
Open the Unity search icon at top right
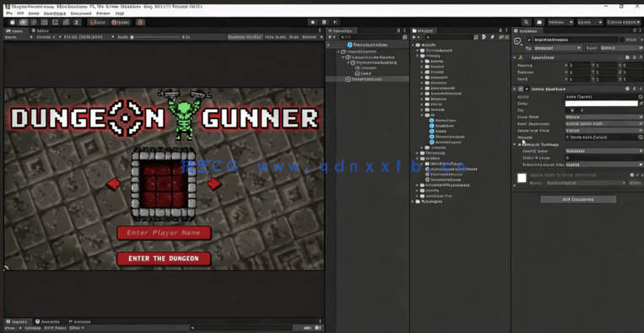pos(527,22)
